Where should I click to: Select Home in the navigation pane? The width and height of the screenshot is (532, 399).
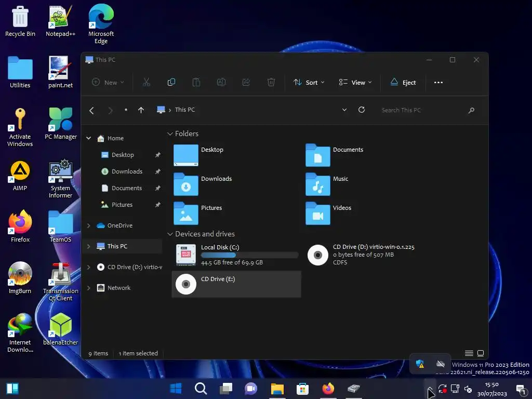(x=115, y=138)
